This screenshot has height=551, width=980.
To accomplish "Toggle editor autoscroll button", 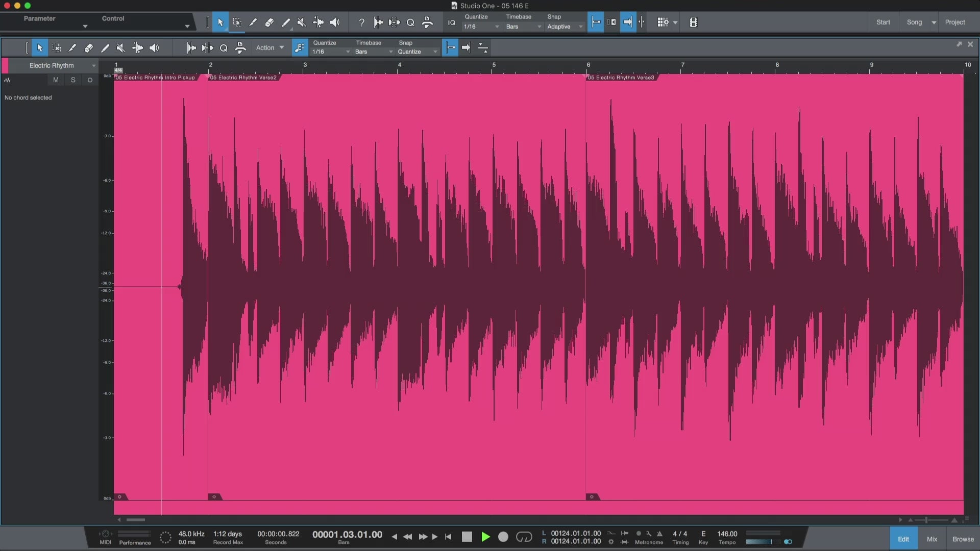I will coord(466,48).
